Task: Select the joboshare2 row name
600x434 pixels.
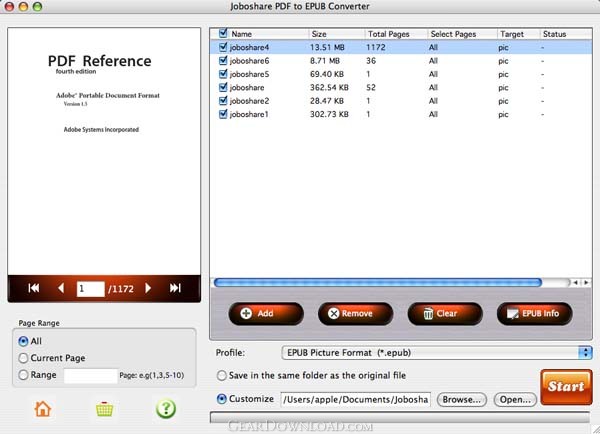Action: [249, 101]
